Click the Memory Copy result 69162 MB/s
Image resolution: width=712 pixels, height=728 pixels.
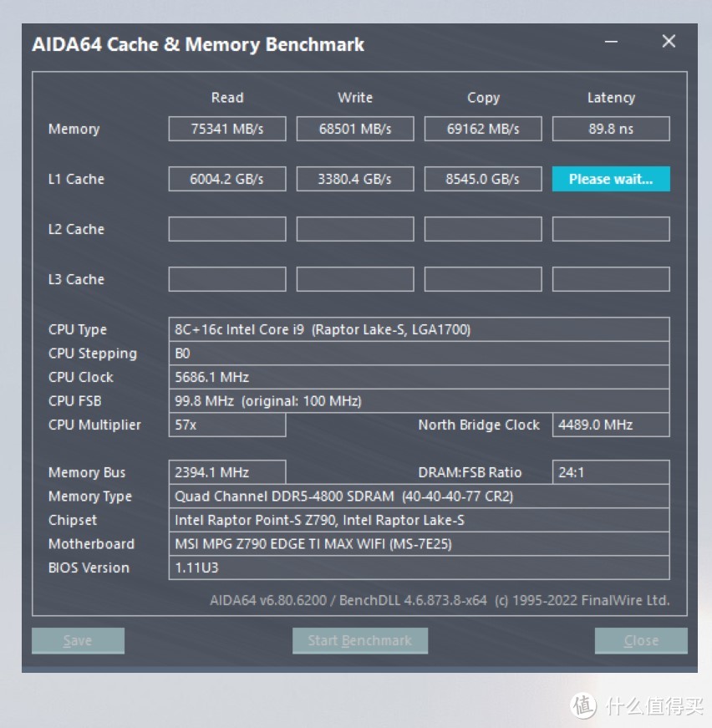coord(483,129)
